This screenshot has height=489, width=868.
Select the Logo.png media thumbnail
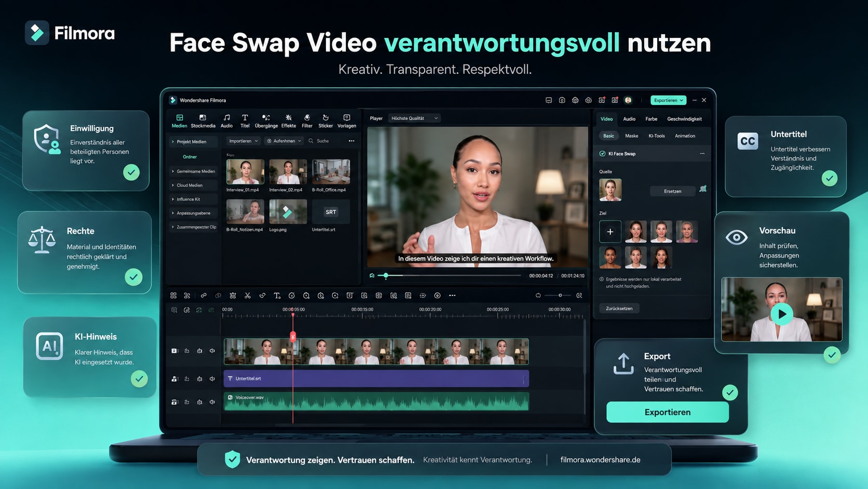click(x=288, y=212)
